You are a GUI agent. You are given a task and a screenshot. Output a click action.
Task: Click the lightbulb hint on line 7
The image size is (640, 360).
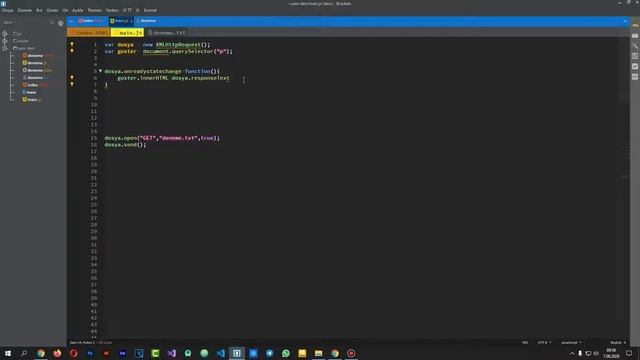(72, 84)
